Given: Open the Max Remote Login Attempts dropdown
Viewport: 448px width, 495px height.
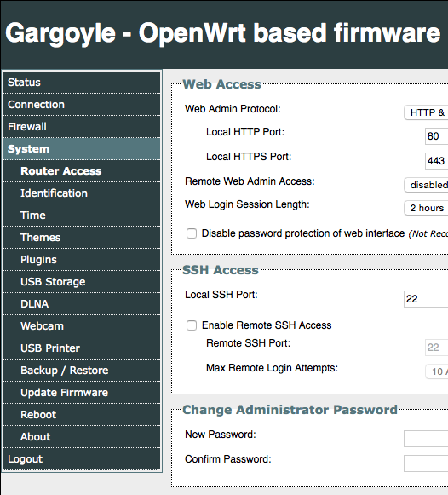Looking at the screenshot, I should [437, 371].
